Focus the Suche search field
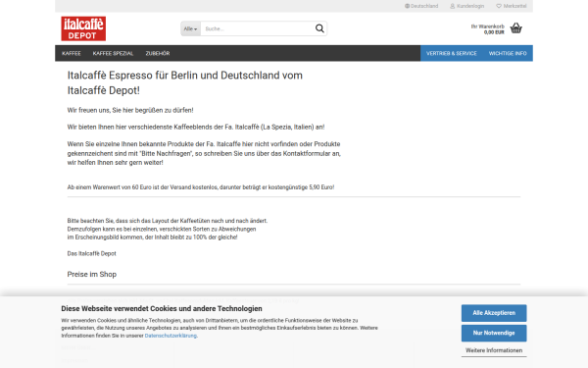The height and width of the screenshot is (368, 588). [x=257, y=28]
